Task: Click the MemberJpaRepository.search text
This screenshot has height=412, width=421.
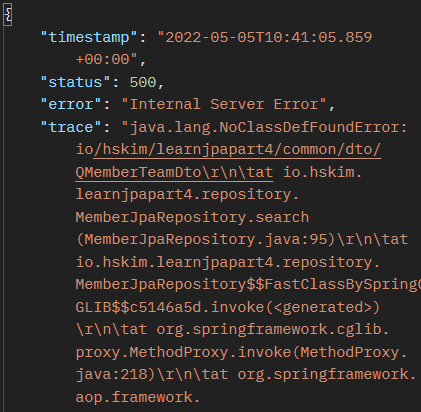Action: 192,217
